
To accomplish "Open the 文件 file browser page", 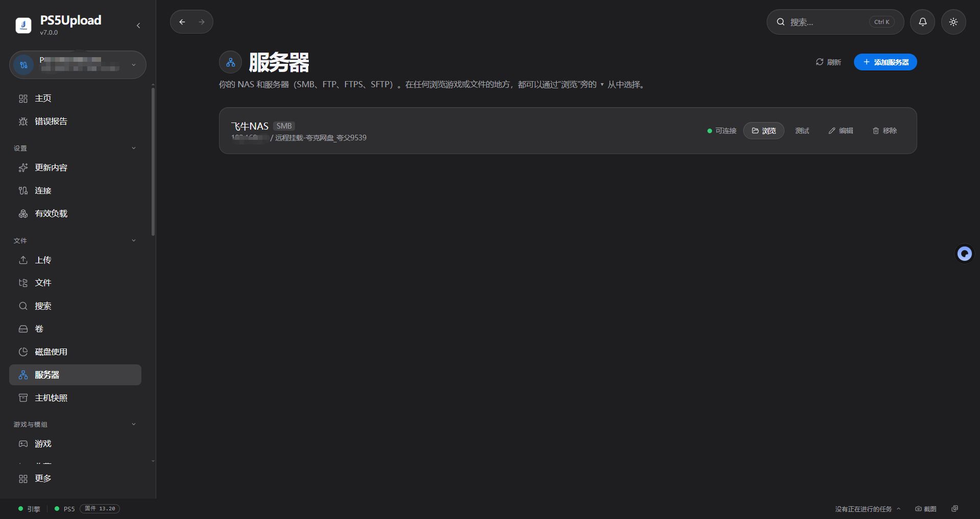I will [x=75, y=283].
